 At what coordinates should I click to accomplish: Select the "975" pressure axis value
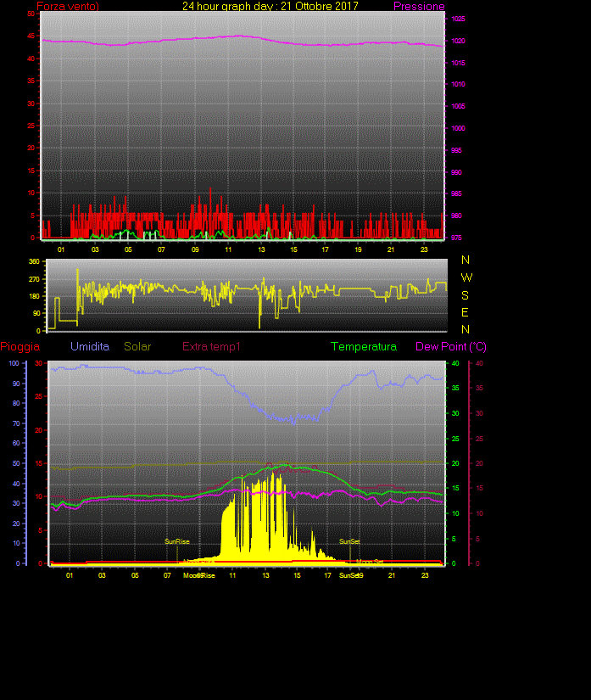[x=456, y=238]
